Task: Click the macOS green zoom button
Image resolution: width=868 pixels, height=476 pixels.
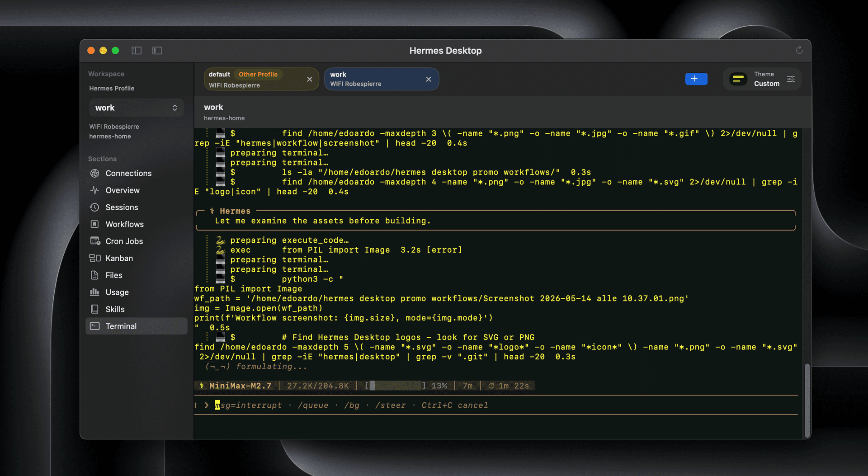Action: click(x=115, y=51)
